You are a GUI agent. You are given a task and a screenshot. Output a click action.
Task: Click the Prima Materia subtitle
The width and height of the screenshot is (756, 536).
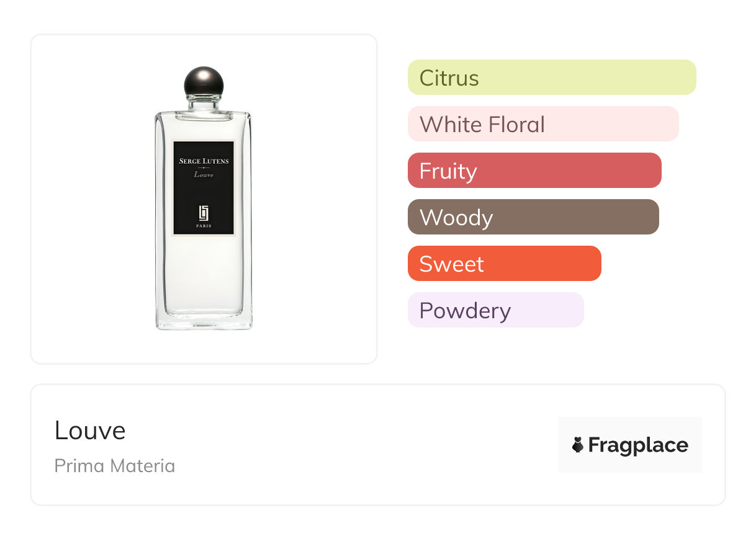(115, 466)
